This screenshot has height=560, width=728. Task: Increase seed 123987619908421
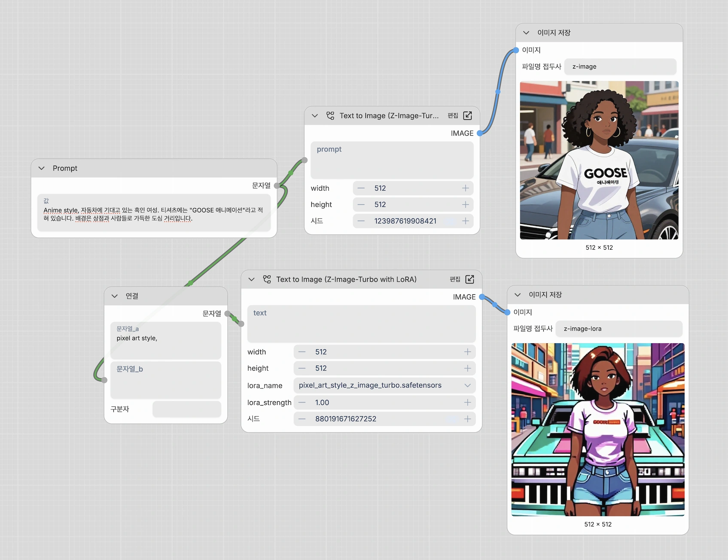[466, 221]
